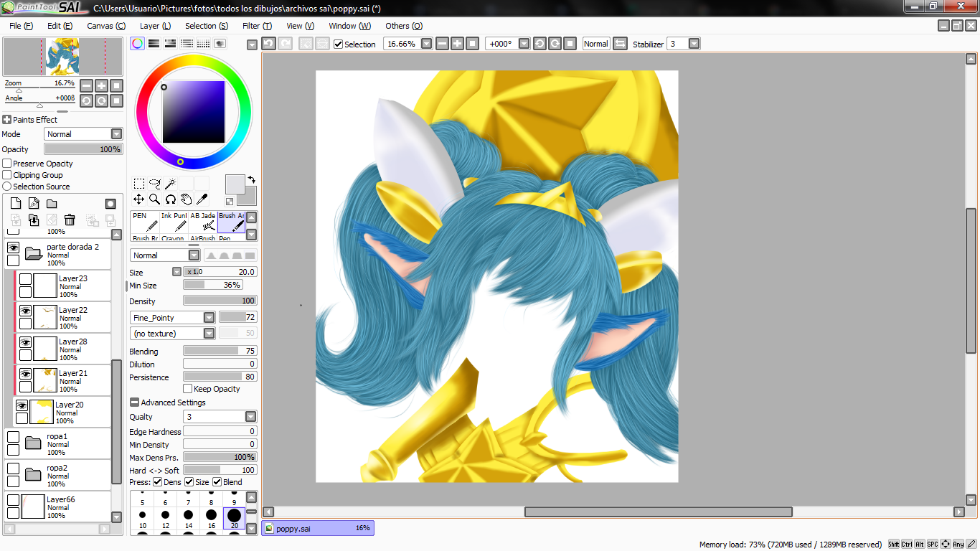Toggle pressure Blend checkbox

coord(217,482)
